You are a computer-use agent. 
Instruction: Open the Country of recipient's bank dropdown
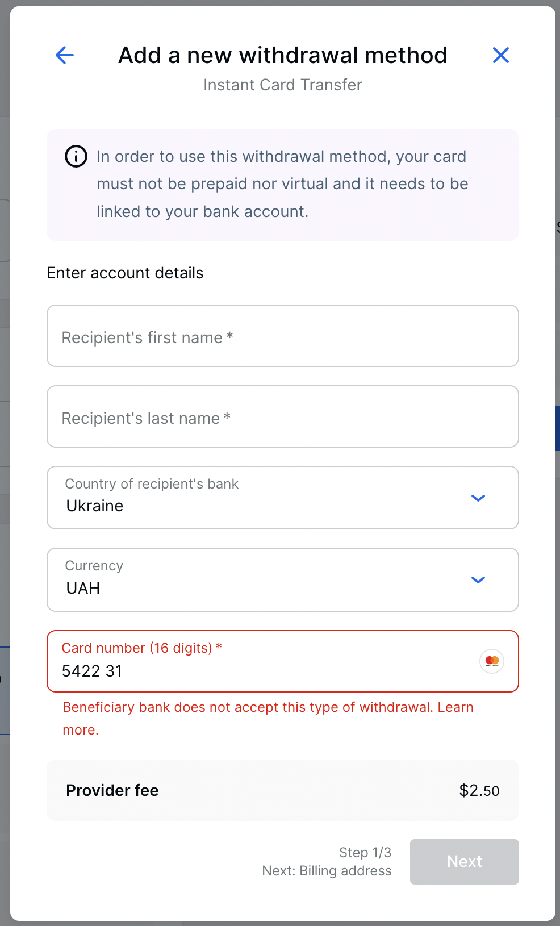[283, 498]
